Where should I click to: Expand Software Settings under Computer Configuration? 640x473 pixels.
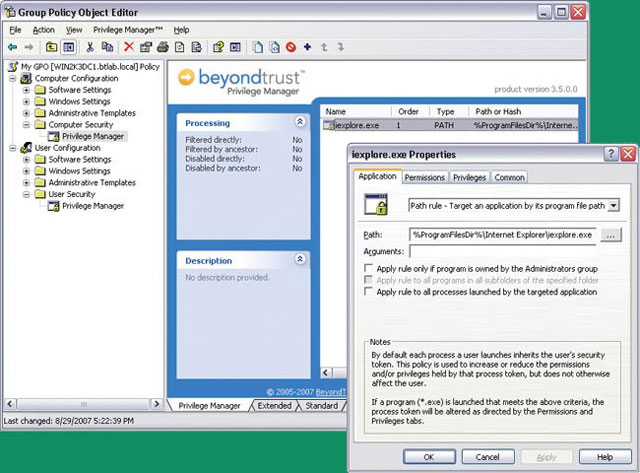click(x=27, y=90)
